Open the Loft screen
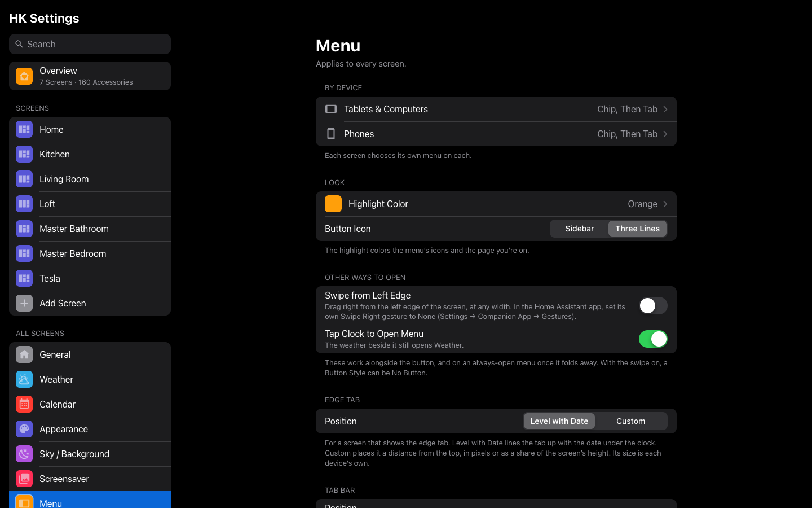The image size is (812, 508). click(90, 204)
